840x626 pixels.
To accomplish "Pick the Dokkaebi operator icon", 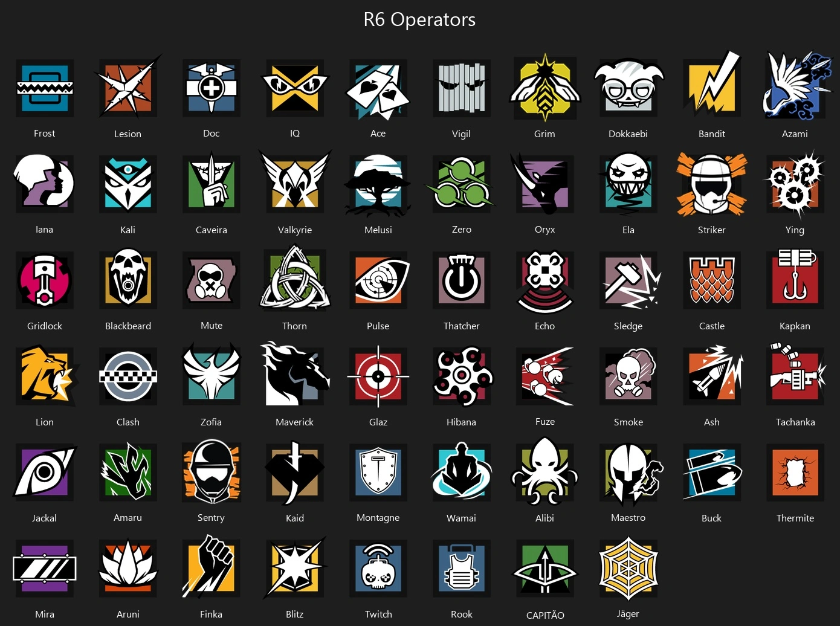I will pos(628,88).
